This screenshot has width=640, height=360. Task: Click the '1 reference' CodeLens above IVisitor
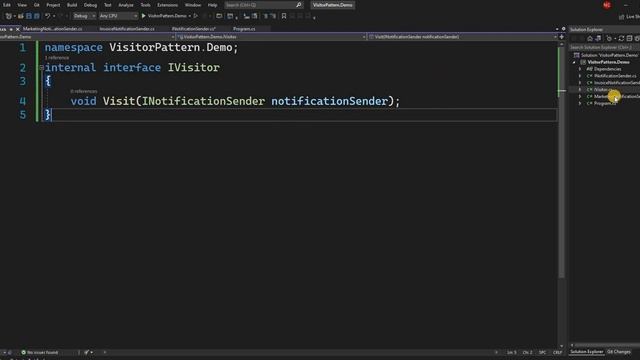click(x=57, y=58)
